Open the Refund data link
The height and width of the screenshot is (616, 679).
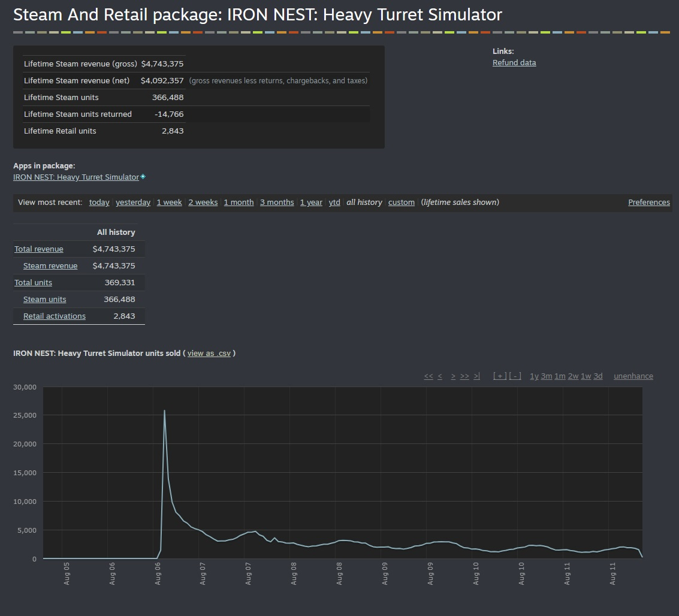(514, 63)
